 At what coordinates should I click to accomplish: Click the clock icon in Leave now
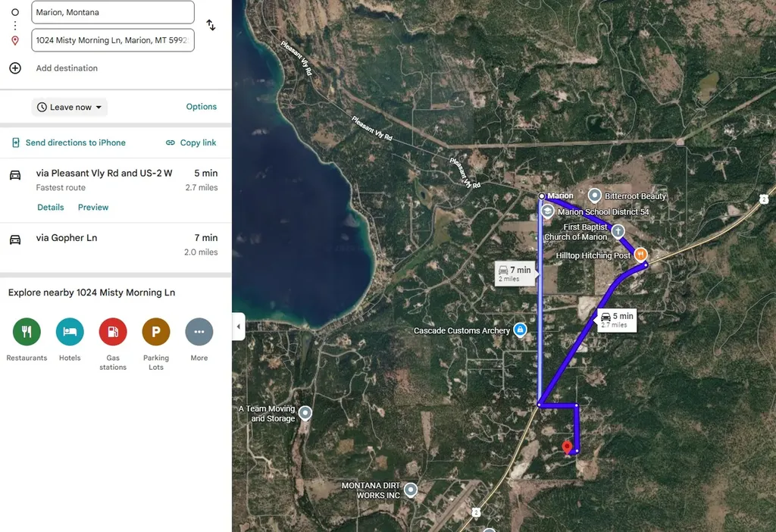pyautogui.click(x=42, y=107)
